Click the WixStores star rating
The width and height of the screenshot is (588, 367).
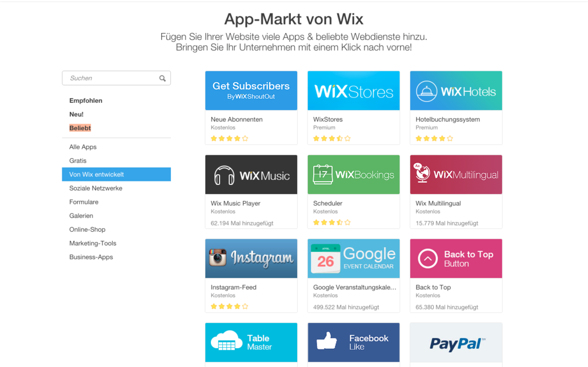pos(332,139)
